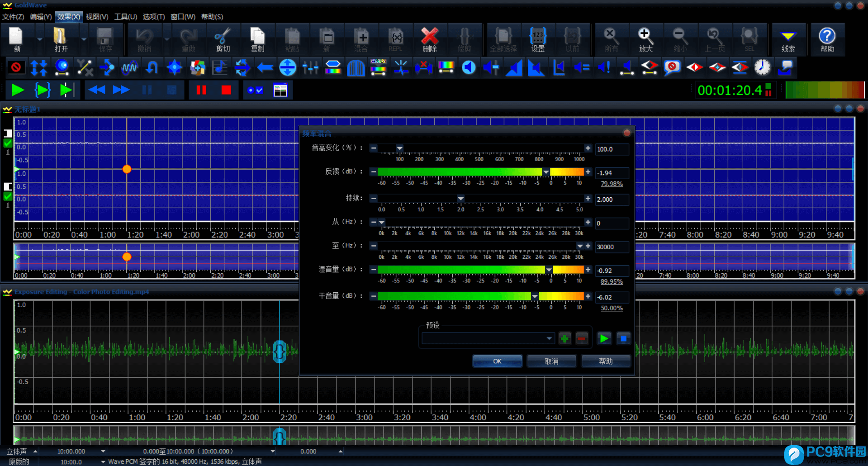The image size is (868, 466).
Task: Expand the dropdown arrow beside 打开 button
Action: (x=84, y=39)
